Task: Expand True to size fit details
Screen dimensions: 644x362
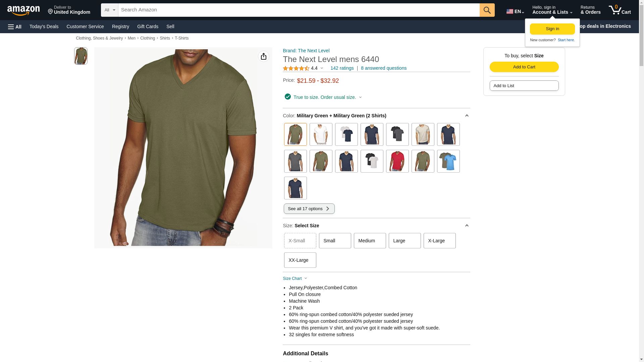Action: click(x=327, y=97)
